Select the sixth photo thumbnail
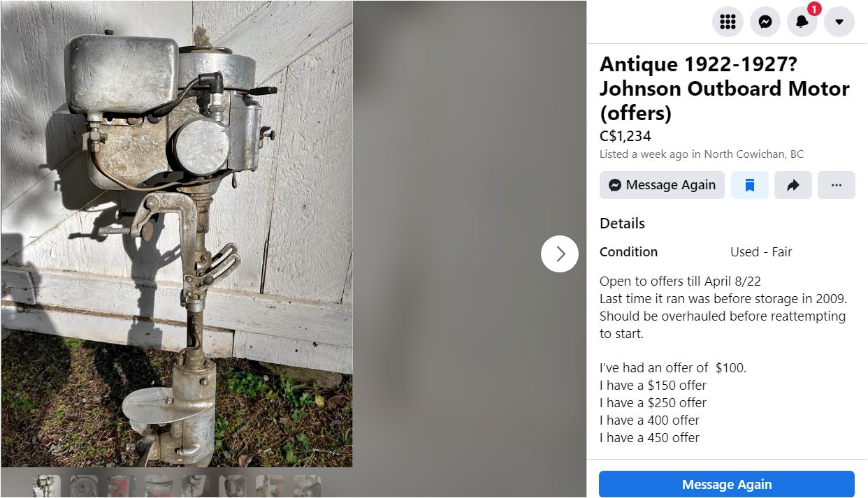The height and width of the screenshot is (498, 868). pyautogui.click(x=232, y=486)
